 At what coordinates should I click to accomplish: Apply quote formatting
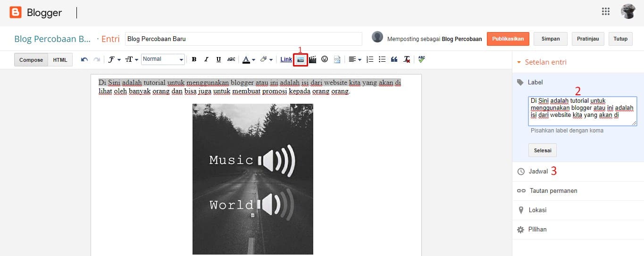click(394, 59)
